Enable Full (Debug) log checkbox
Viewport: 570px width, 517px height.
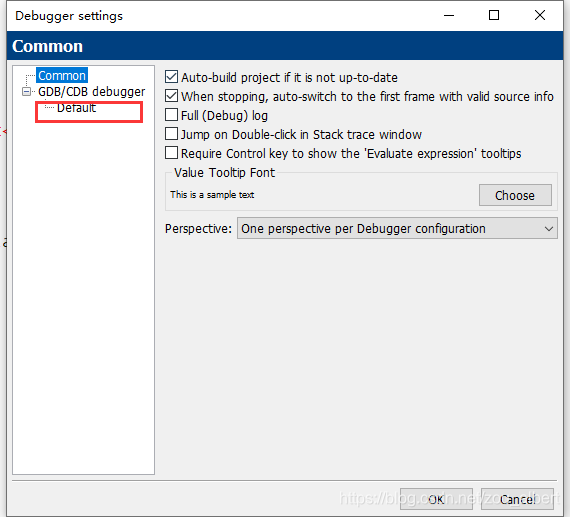point(171,115)
